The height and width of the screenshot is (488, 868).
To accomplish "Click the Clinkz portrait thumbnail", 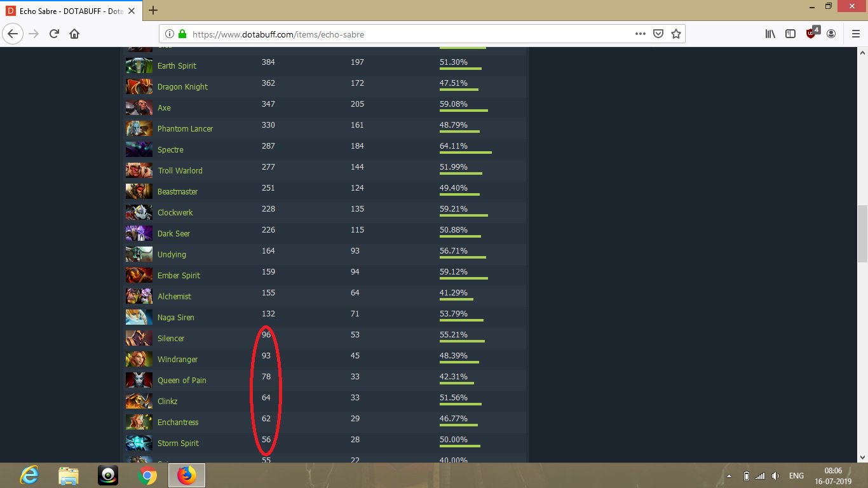I will click(139, 402).
